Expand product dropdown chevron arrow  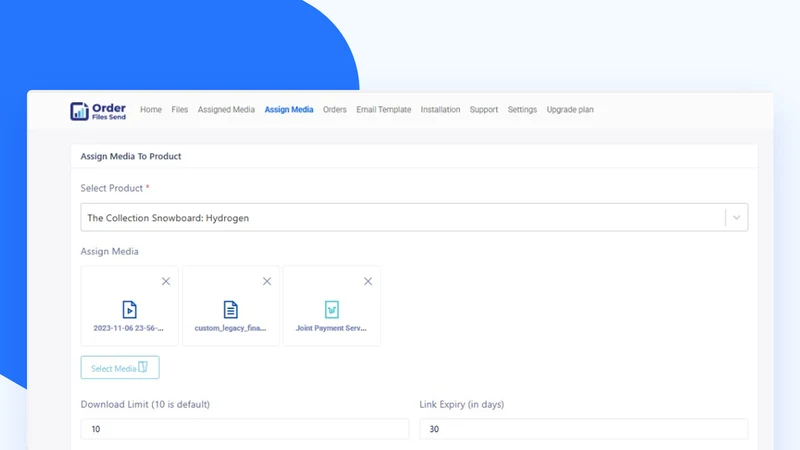tap(736, 217)
